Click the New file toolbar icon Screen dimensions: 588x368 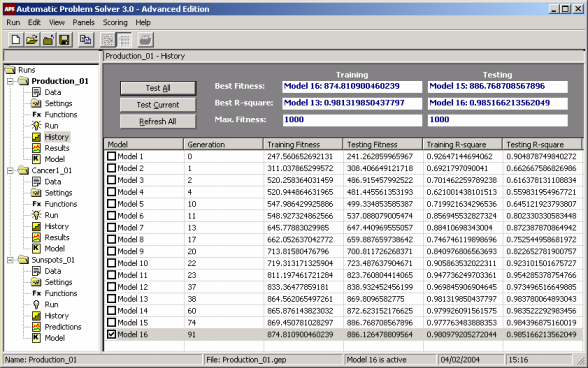click(16, 39)
